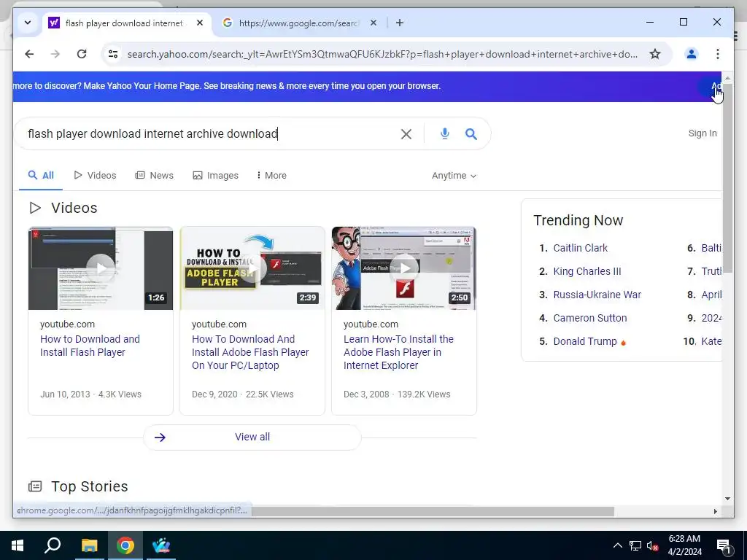The height and width of the screenshot is (560, 747).
Task: Open the tab search dropdown arrow
Action: pyautogui.click(x=28, y=23)
